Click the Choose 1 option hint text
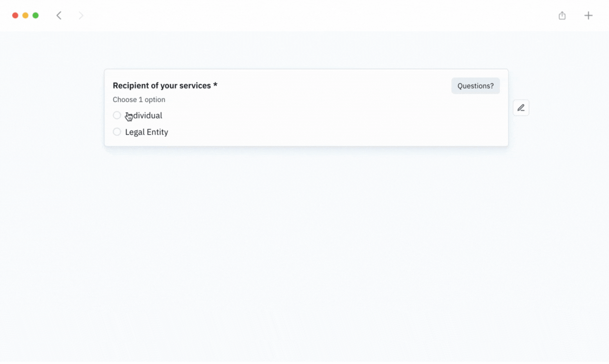 [x=139, y=99]
